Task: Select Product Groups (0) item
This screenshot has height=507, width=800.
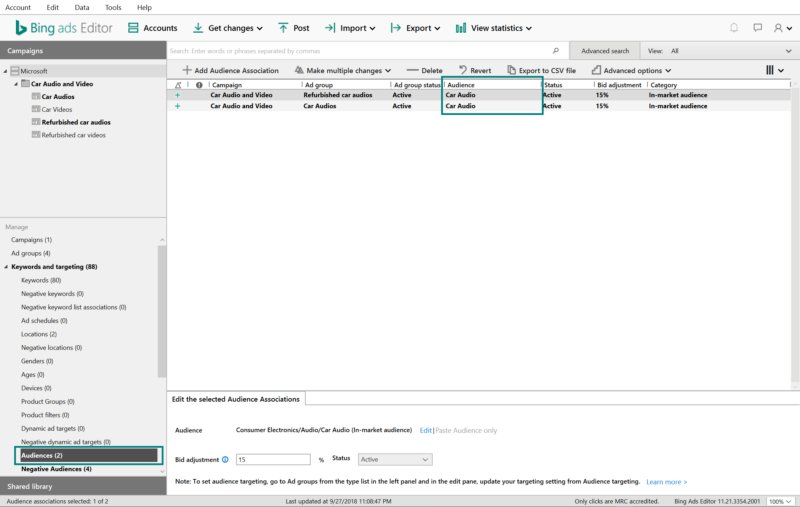Action: point(47,401)
